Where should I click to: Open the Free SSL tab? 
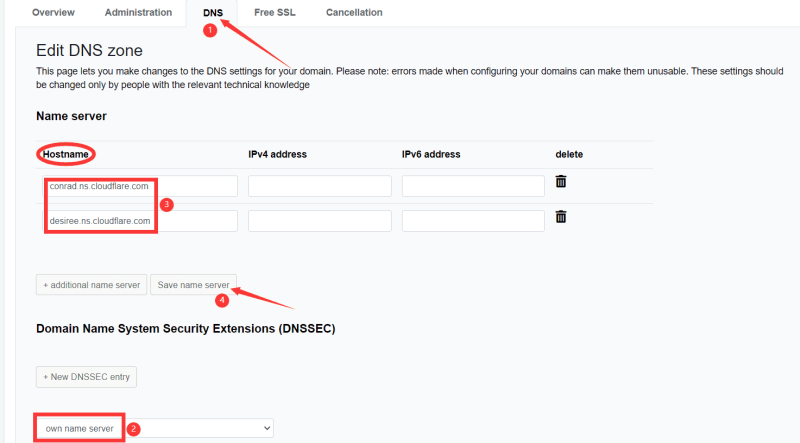click(x=275, y=12)
